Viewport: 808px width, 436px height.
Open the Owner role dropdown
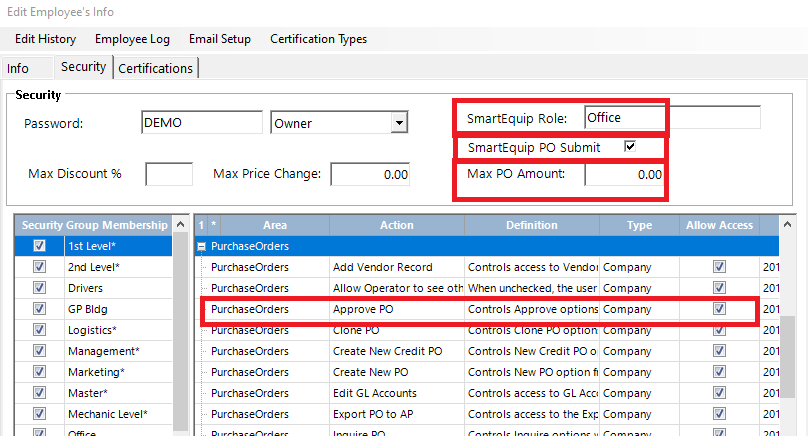point(399,123)
